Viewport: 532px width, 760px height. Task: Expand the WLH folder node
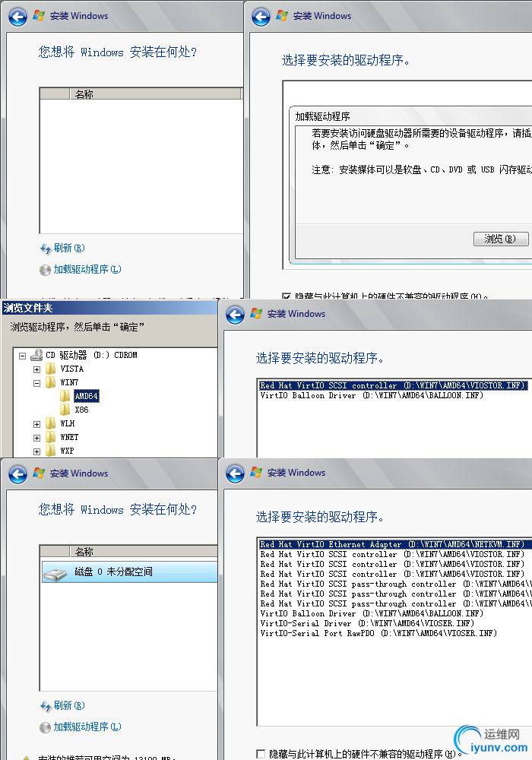(36, 424)
